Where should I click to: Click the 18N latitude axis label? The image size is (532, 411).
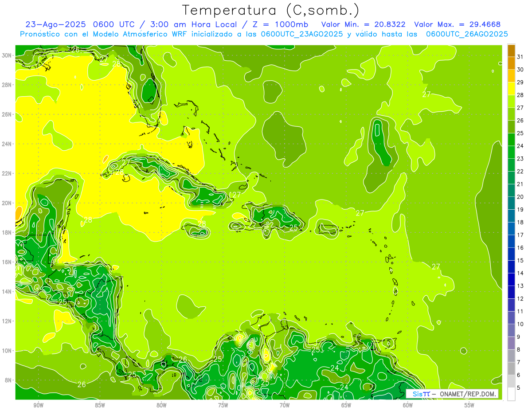7,232
